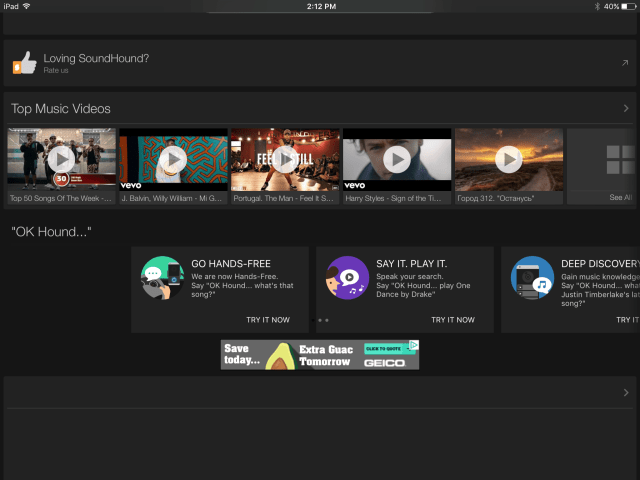Viewport: 640px width, 480px height.
Task: Open the See All videos grid tile
Action: coord(602,166)
